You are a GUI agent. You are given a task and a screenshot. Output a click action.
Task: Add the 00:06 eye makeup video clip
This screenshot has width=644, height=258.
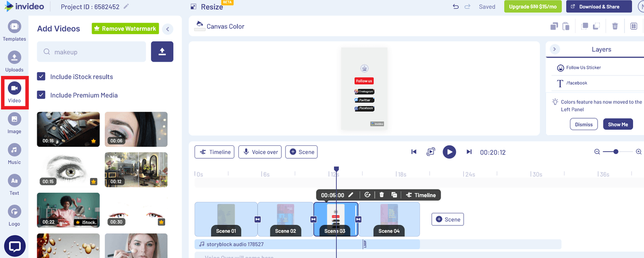pos(136,129)
